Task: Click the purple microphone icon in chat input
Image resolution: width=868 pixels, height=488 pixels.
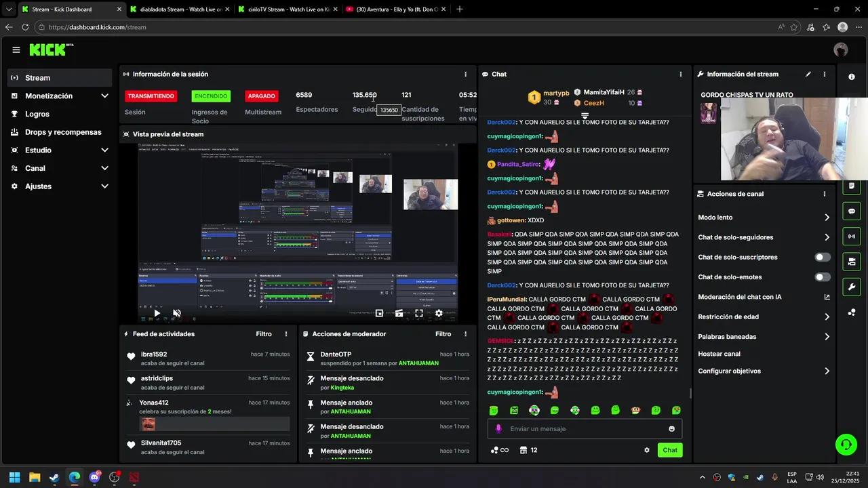Action: (498, 429)
